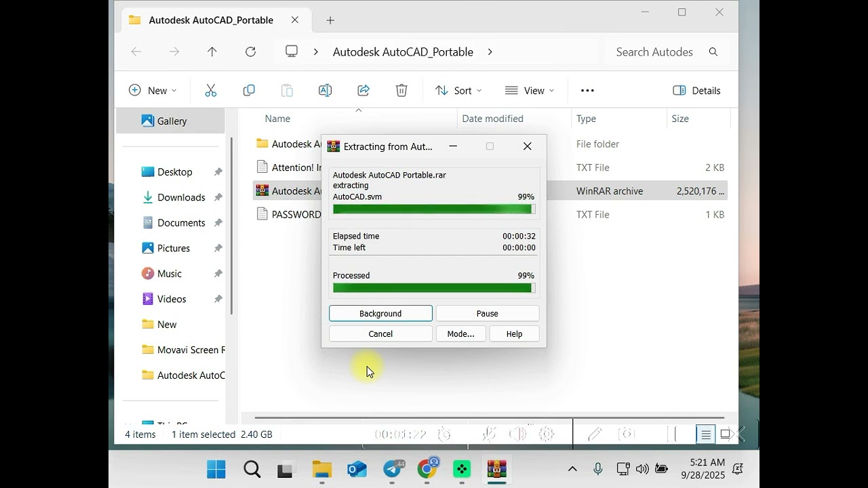Sort by Date modified column header
The height and width of the screenshot is (488, 868).
coord(492,119)
